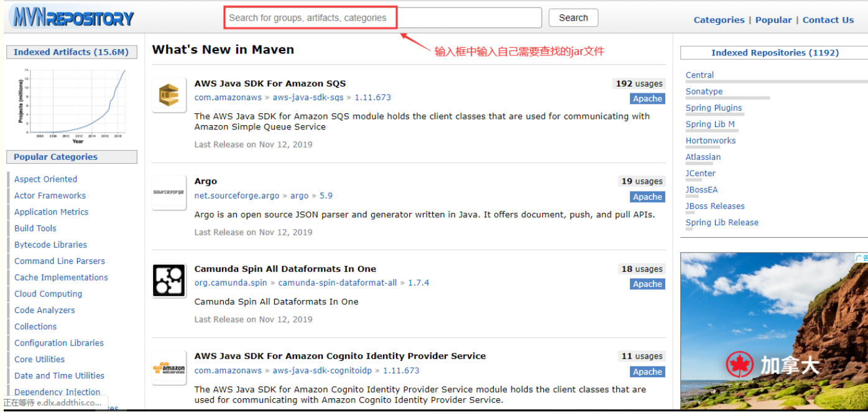Open Camunda Spin All Dataformats In One title
Viewport: 868px width, 412px height.
(x=285, y=269)
